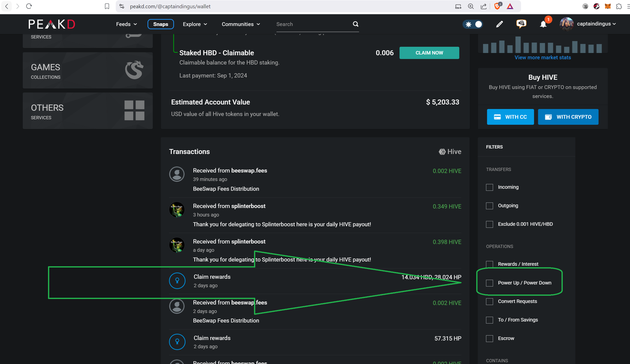This screenshot has width=630, height=364.
Task: Click the share page icon
Action: click(x=483, y=6)
